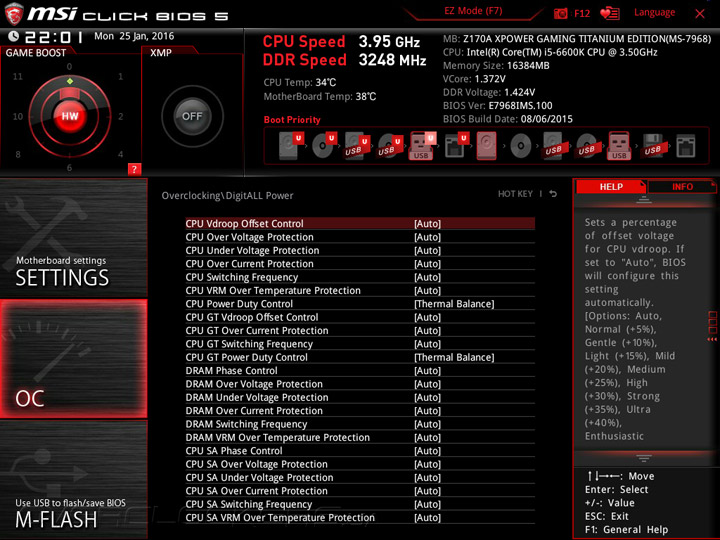Viewport: 720px width, 540px height.
Task: Select the legacy USB hard disk boot icon
Action: coord(553,146)
